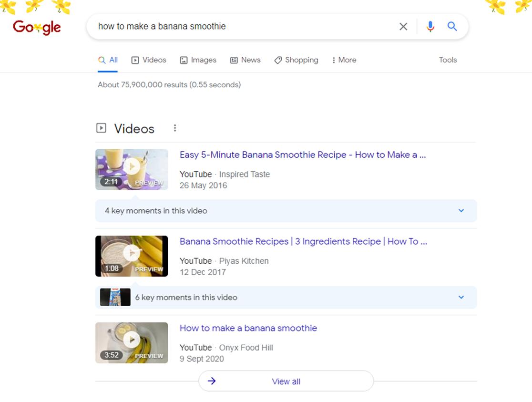Play the Inspired Taste 2:11 video thumbnail
Image resolution: width=532 pixels, height=402 pixels.
[132, 169]
